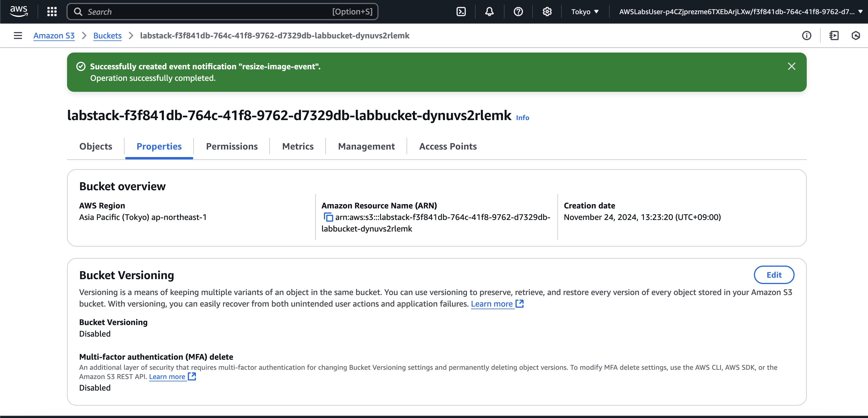Expand the AWSLabsUser account menu
Viewport: 868px width, 418px height.
(741, 12)
